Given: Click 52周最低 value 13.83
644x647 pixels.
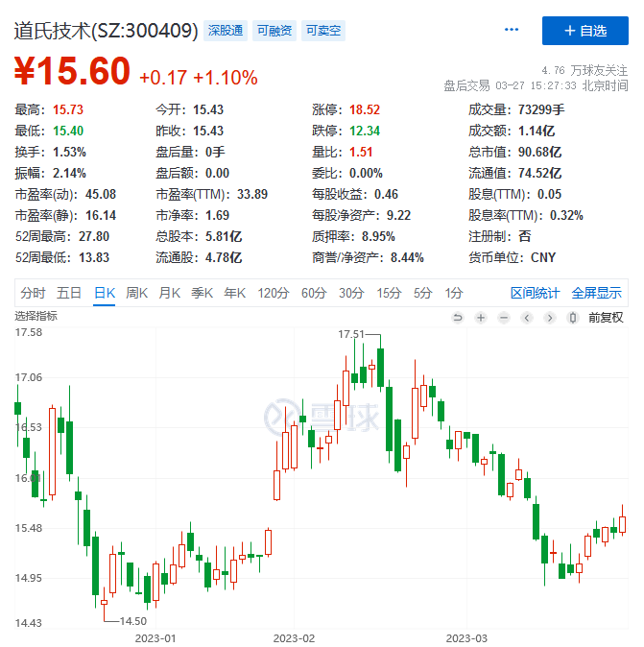Looking at the screenshot, I should click(94, 257).
